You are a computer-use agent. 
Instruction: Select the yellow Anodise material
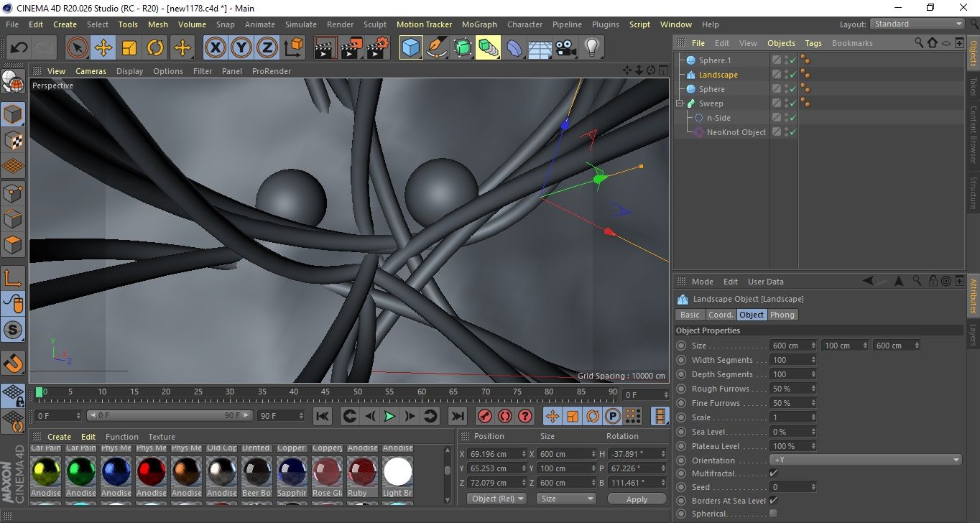tap(45, 472)
